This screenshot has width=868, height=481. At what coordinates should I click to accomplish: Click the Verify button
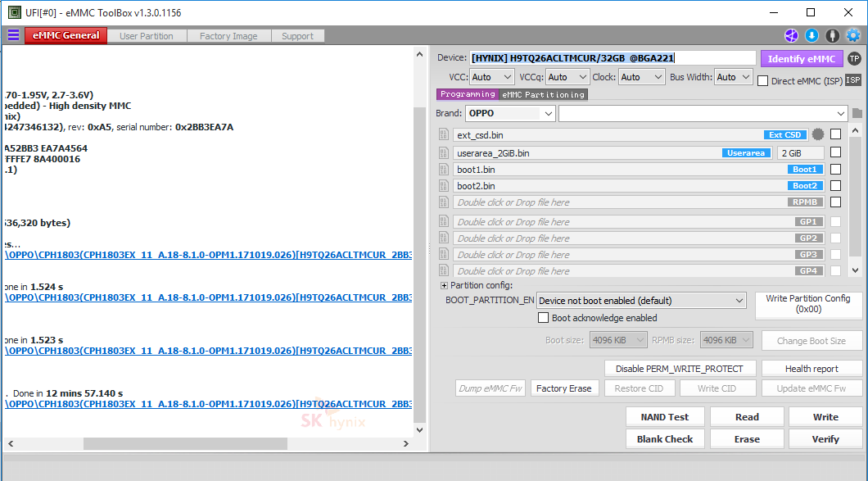point(825,439)
